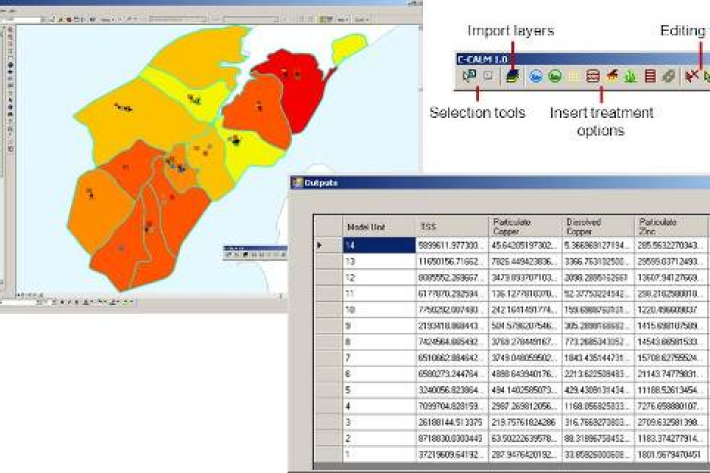Select the first Selection tool icon in C-CALM toolbar
The image size is (710, 473).
click(469, 75)
